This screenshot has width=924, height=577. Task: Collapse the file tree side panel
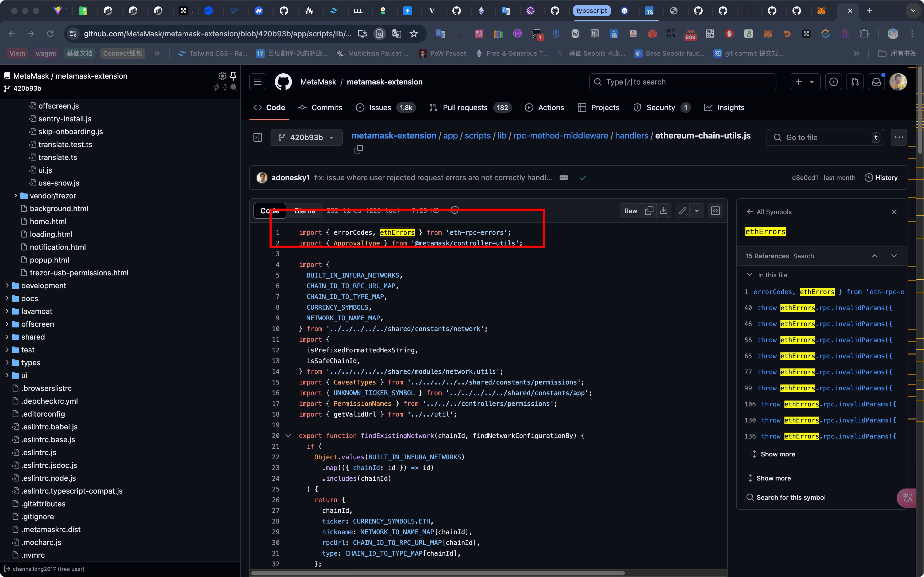point(258,137)
